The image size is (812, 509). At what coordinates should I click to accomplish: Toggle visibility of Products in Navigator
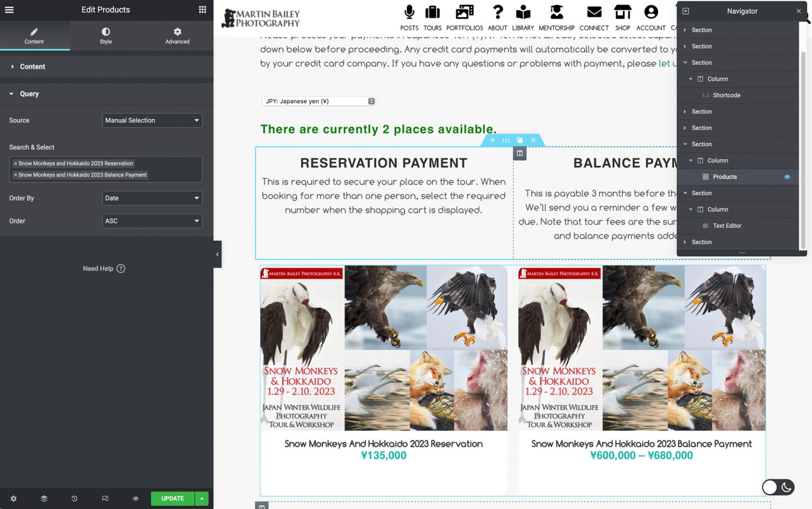tap(787, 177)
